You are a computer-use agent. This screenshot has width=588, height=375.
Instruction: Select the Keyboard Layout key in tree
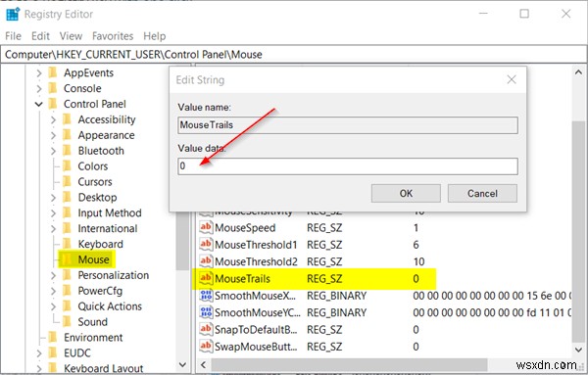click(103, 368)
